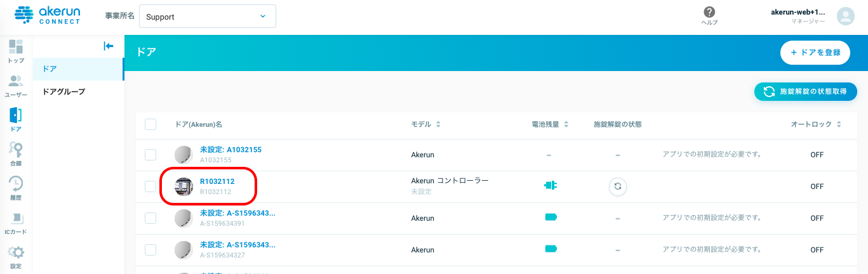Viewport: 868px width, 274px height.
Task: Click the battery icon in the A-S159634327 row
Action: click(551, 249)
